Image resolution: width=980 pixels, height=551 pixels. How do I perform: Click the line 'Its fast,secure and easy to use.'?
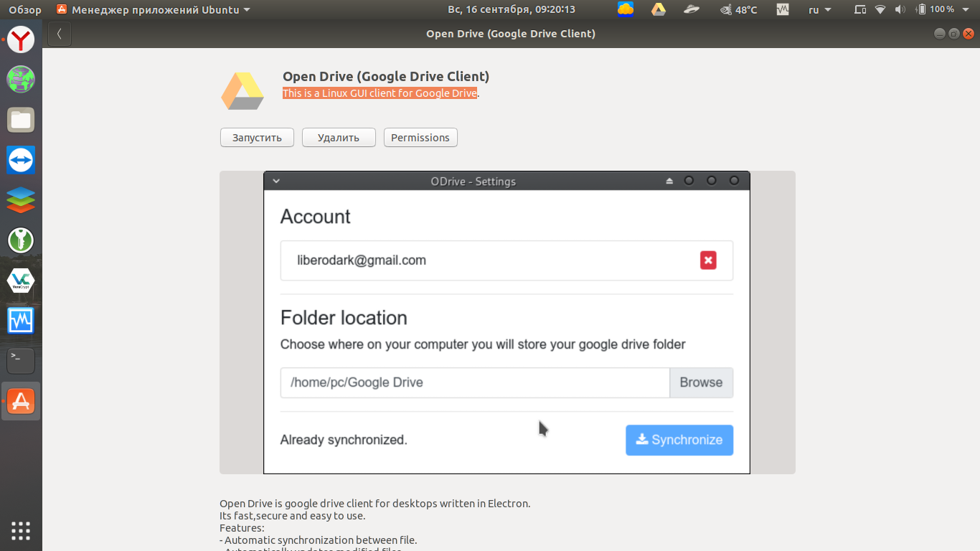[x=293, y=516]
